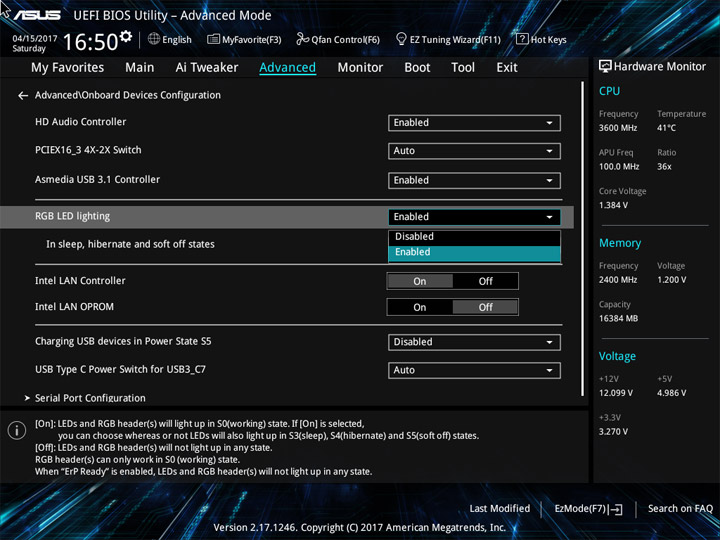Click the Hardware Monitor display icon
The image size is (720, 540).
(605, 67)
